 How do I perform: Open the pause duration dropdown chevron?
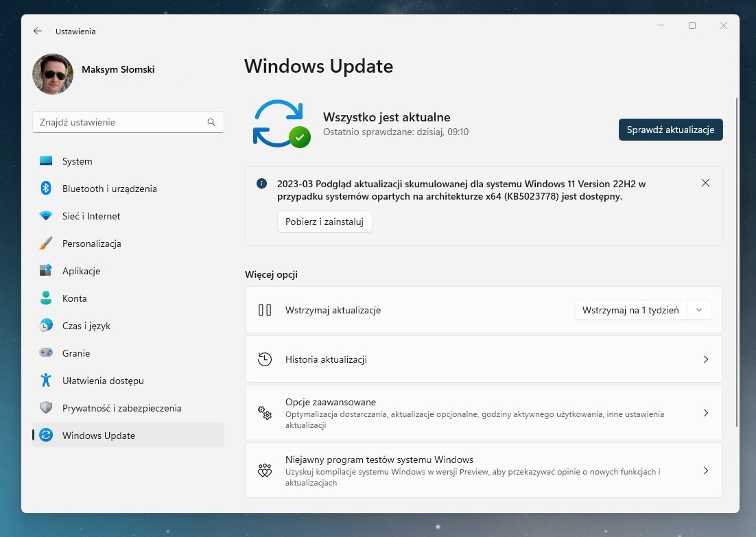point(699,309)
